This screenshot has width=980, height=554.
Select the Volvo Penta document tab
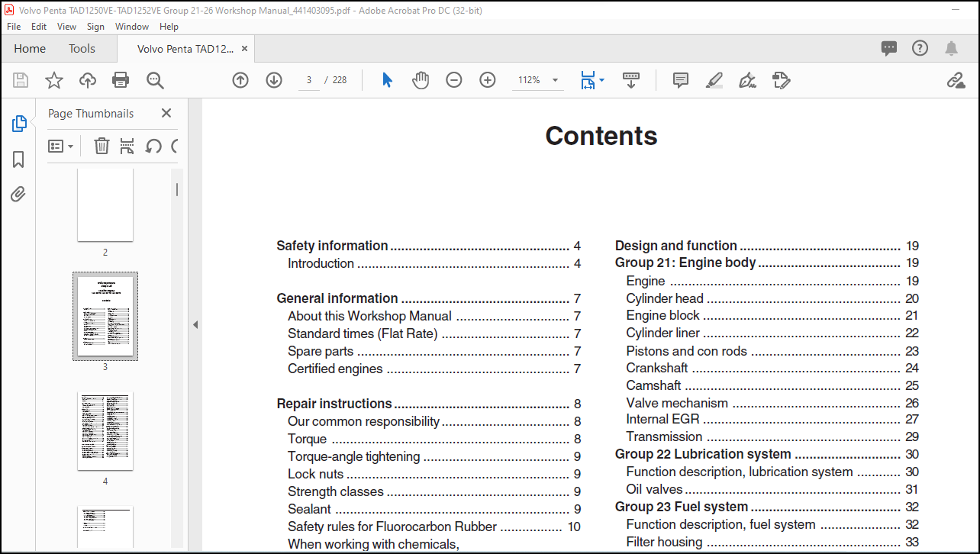pos(185,48)
